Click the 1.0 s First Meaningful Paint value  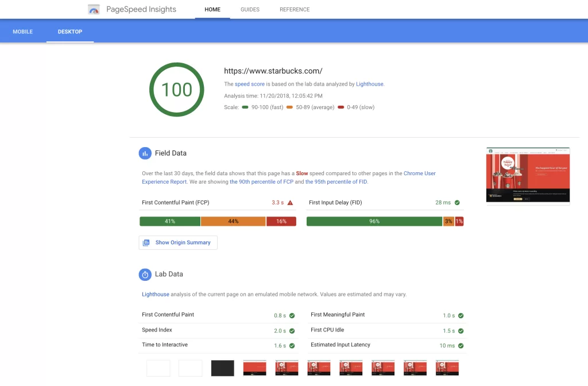point(449,315)
